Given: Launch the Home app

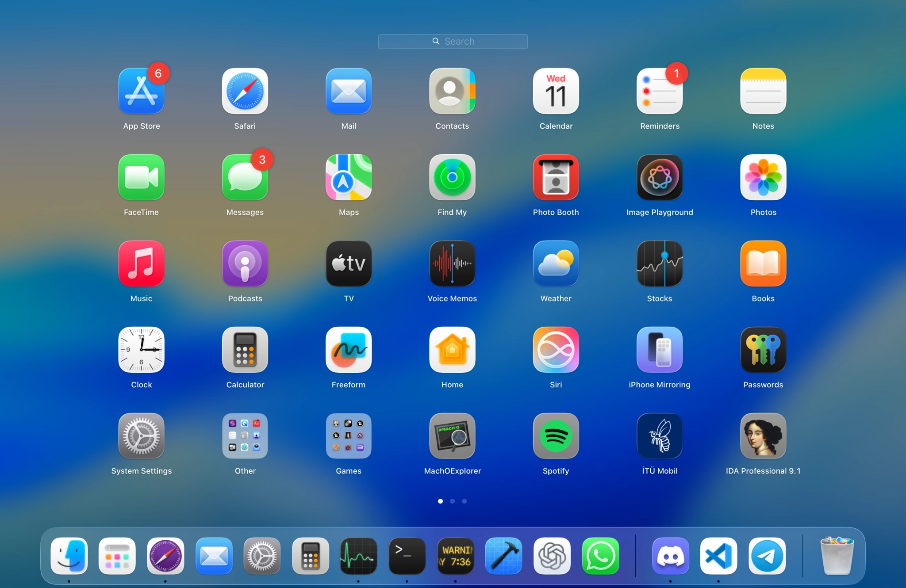Looking at the screenshot, I should point(452,350).
